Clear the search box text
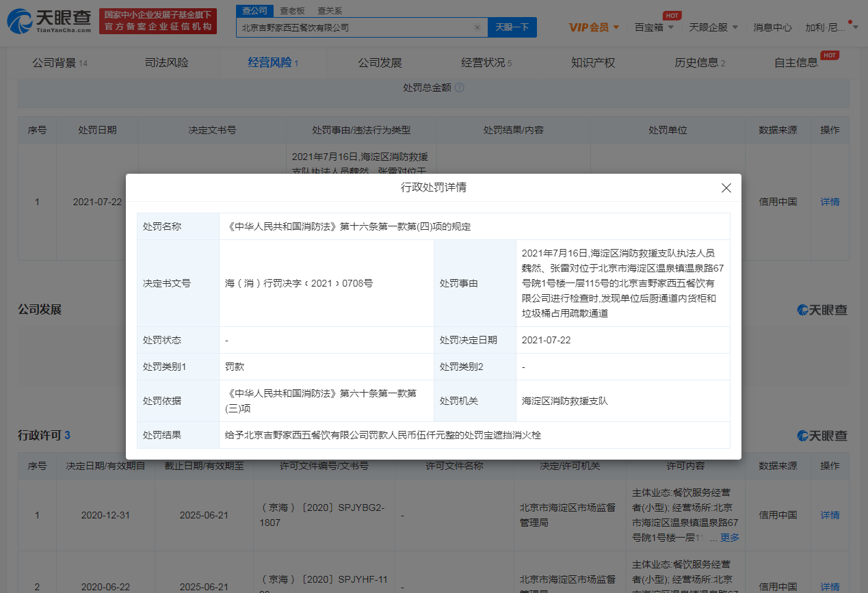 pyautogui.click(x=477, y=27)
